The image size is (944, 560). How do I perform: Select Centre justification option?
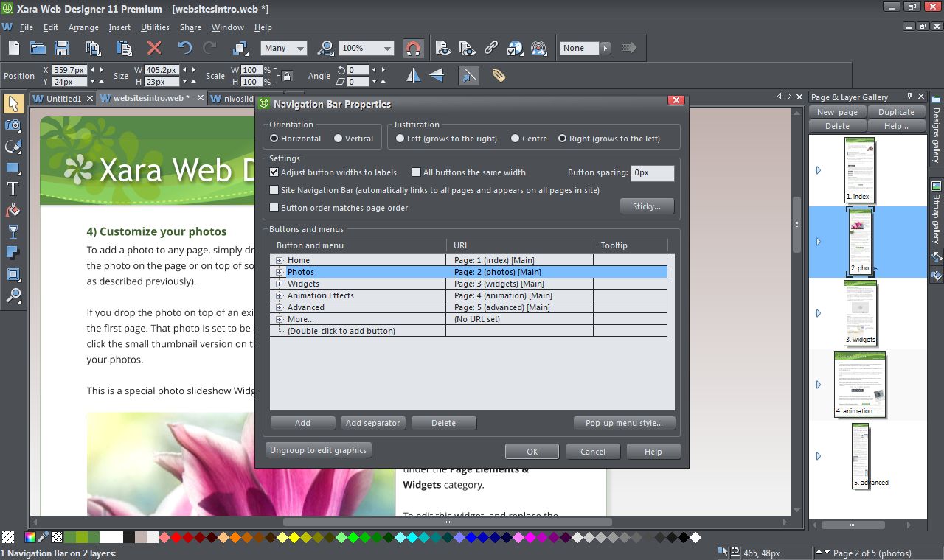pyautogui.click(x=515, y=139)
